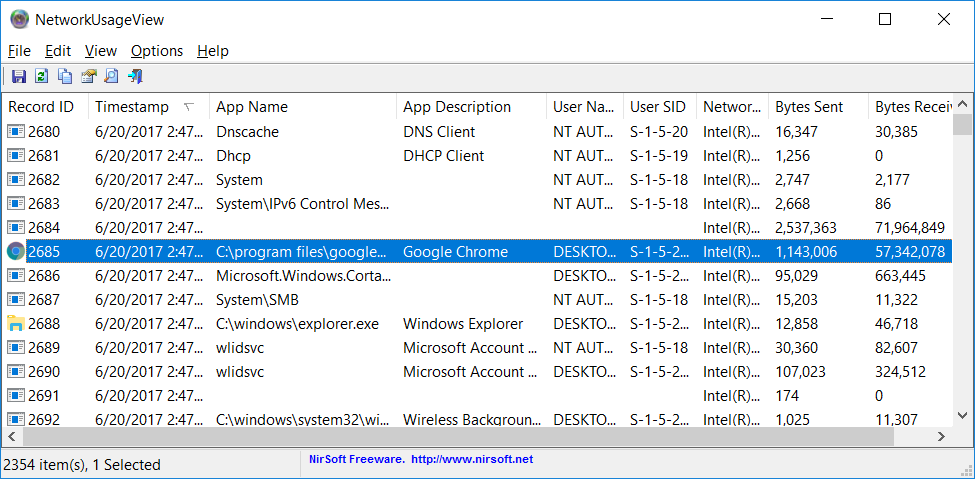Click the User SID column header
The image size is (975, 479).
(x=657, y=107)
